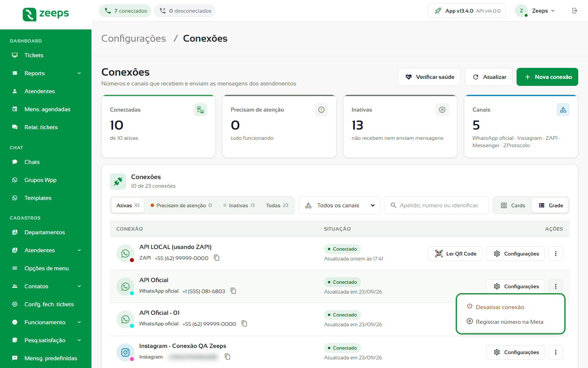Click the Nova conexão button
This screenshot has height=368, width=588.
point(547,77)
